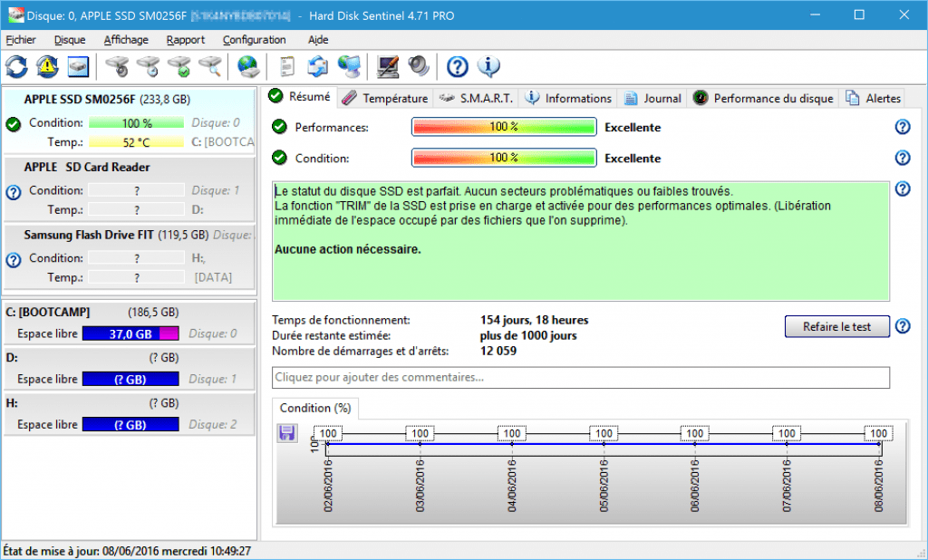928x560 pixels.
Task: Click the help icon next to Refaire le test
Action: point(903,326)
